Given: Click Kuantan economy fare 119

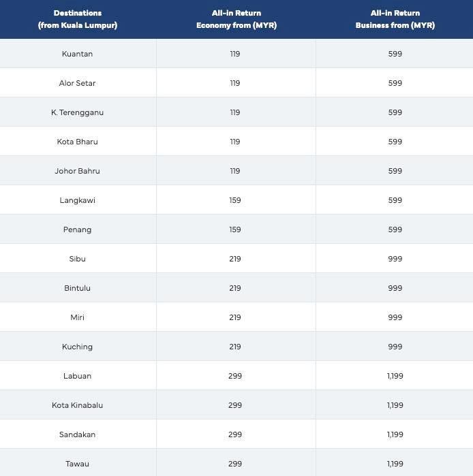Looking at the screenshot, I should (x=235, y=54).
